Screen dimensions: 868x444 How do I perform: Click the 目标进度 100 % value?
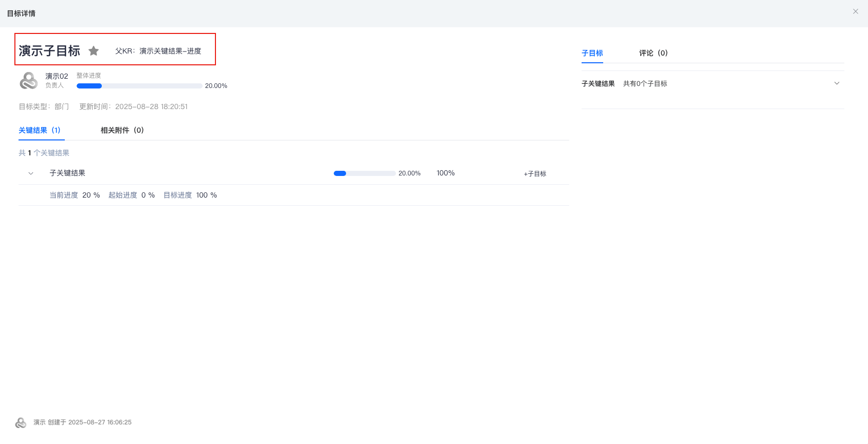[x=206, y=195]
